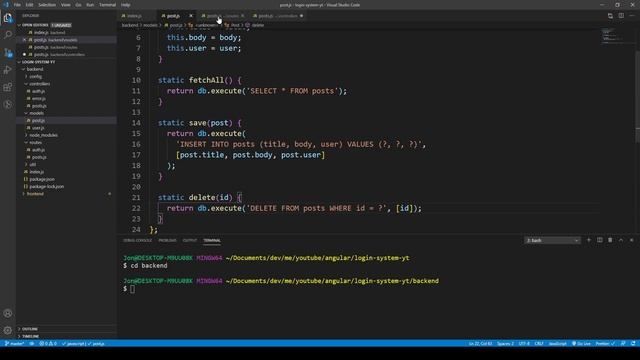Viewport: 640px width, 360px height.
Task: Expand the node_modules folder
Action: pos(66,135)
